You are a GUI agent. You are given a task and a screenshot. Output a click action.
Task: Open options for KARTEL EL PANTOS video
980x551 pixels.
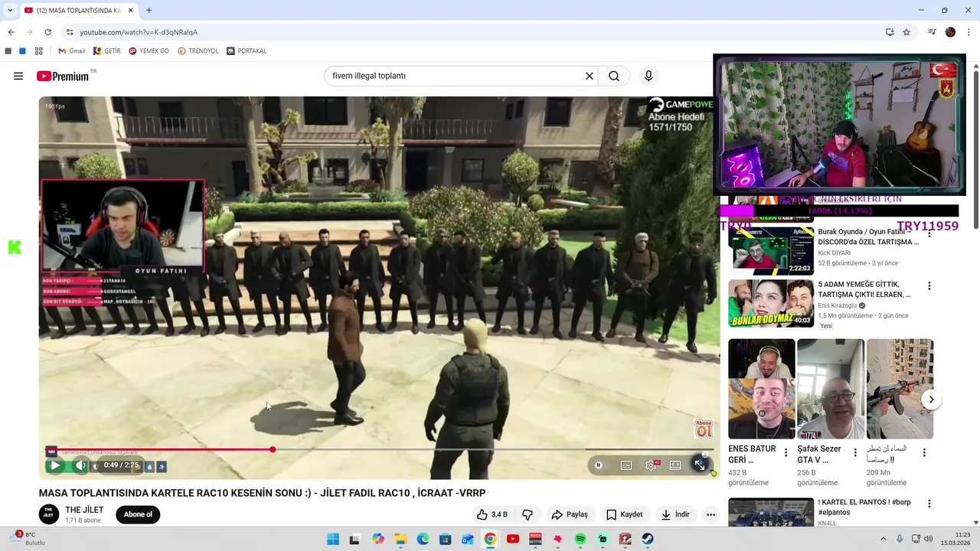point(929,504)
